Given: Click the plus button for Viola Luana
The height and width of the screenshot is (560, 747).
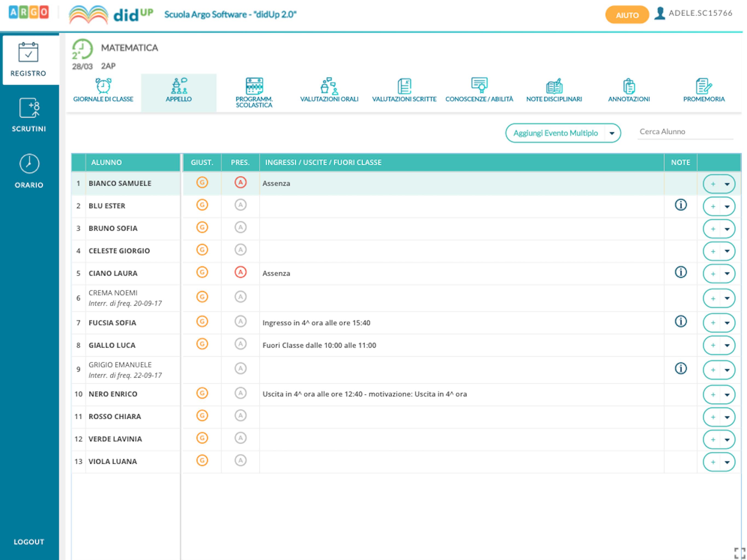Looking at the screenshot, I should [713, 462].
